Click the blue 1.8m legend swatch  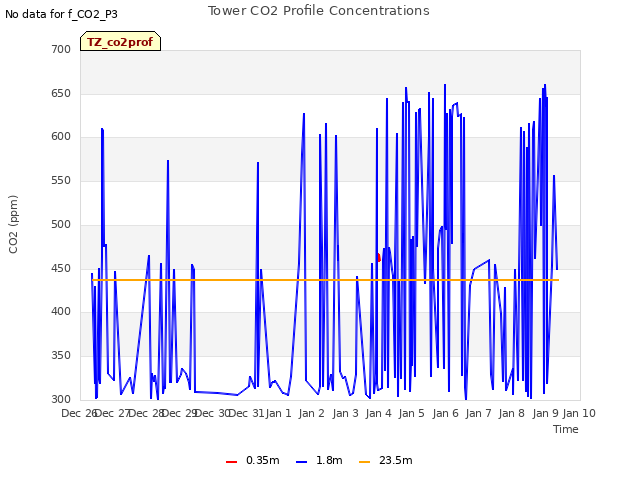301,462
